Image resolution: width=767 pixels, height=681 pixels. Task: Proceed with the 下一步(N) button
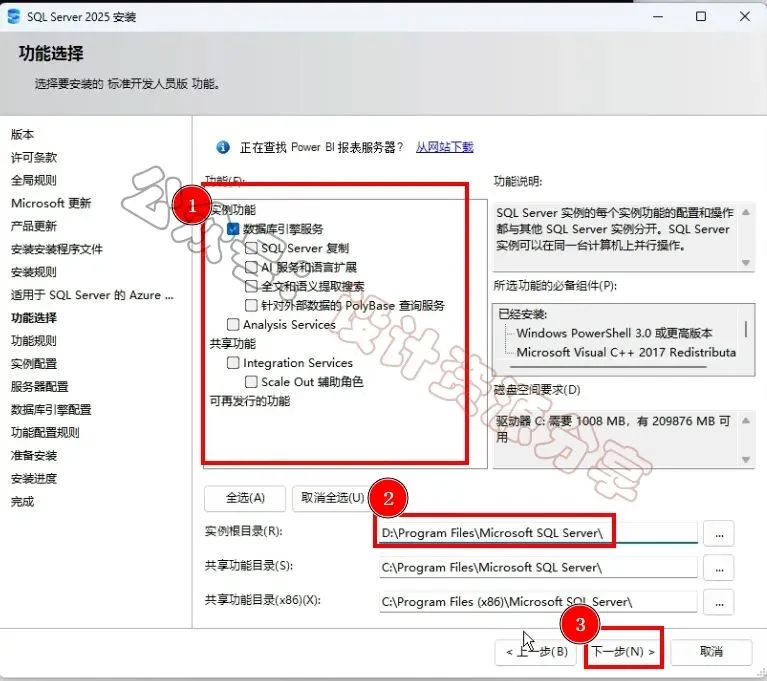(x=624, y=652)
